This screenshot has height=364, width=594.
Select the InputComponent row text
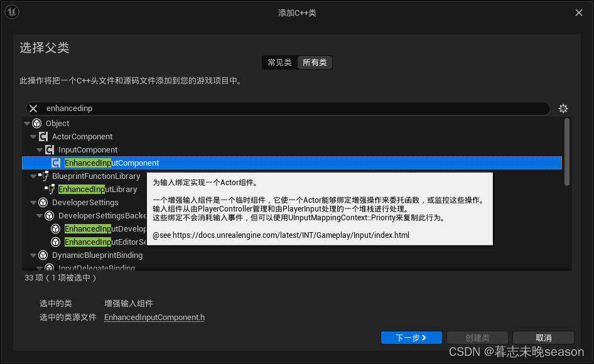[x=88, y=150]
